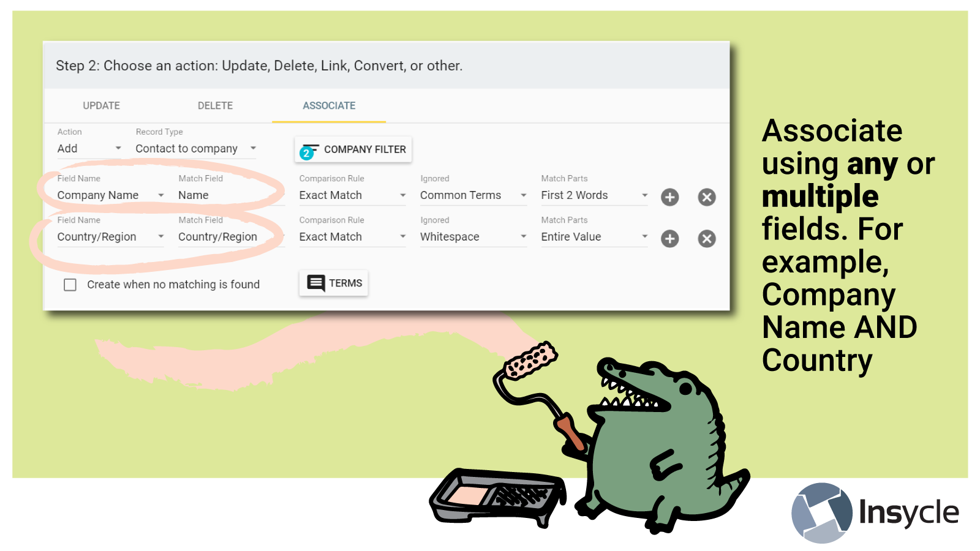The height and width of the screenshot is (551, 980).
Task: Expand the Record Type Contact to company dropdown
Action: (195, 149)
